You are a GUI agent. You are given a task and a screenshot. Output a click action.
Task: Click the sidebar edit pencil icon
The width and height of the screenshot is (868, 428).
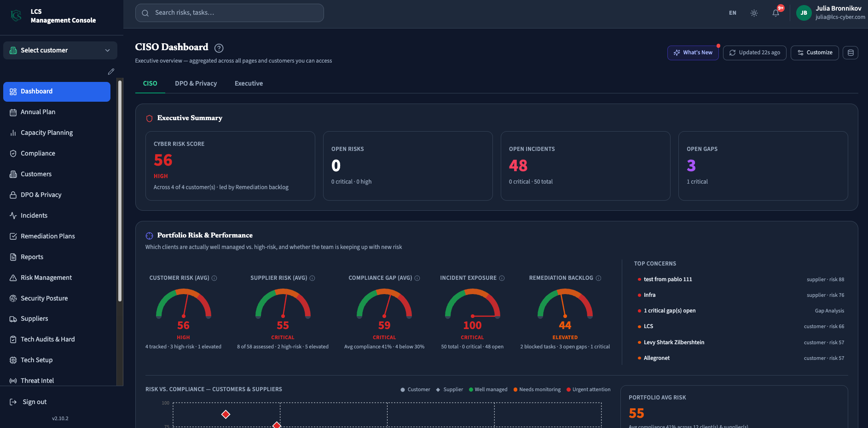[x=111, y=71]
